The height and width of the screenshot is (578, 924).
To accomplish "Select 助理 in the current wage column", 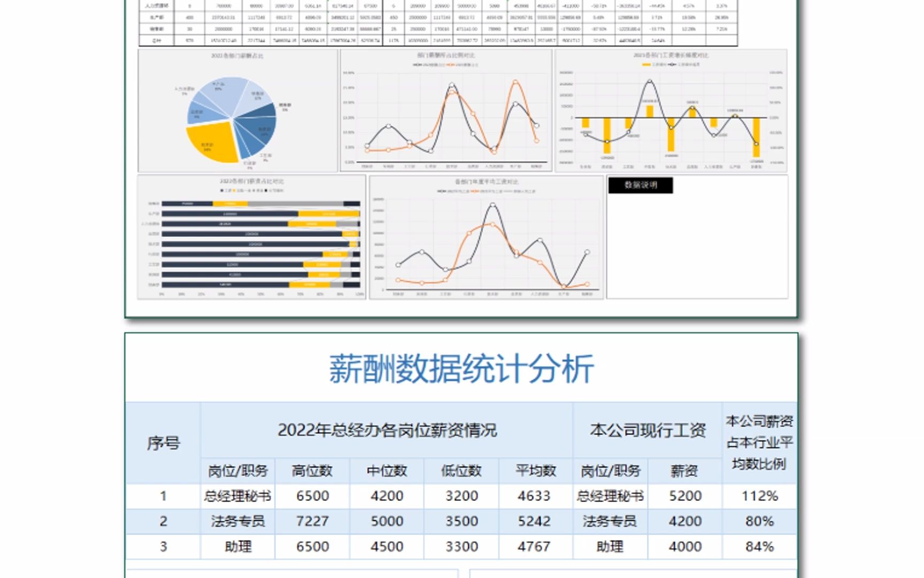I will (610, 547).
